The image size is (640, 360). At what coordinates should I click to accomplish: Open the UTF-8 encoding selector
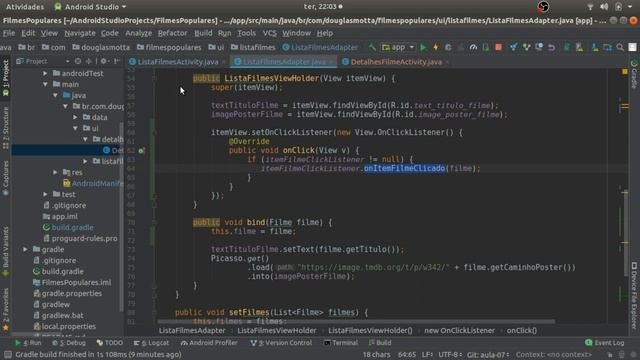click(x=450, y=355)
